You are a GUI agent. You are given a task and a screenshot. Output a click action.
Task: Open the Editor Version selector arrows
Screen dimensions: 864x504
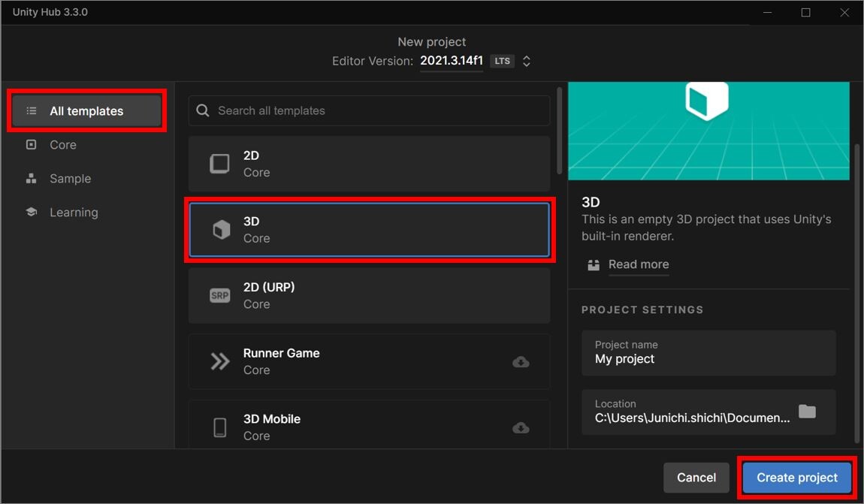(527, 61)
